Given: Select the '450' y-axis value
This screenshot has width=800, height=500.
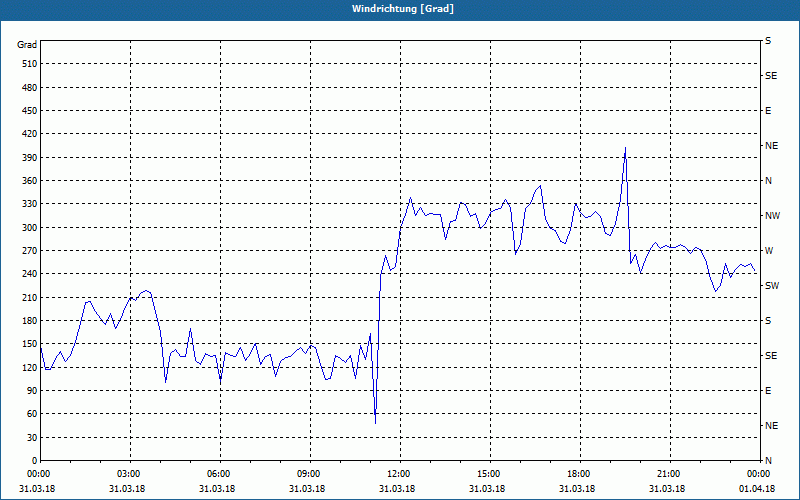Looking at the screenshot, I should (x=30, y=111).
